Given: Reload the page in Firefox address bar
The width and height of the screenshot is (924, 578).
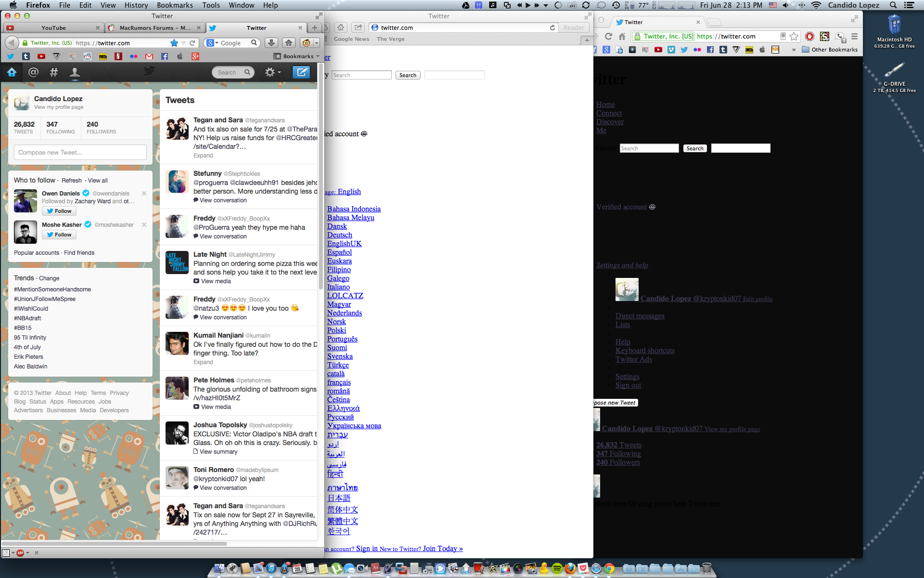Looking at the screenshot, I should [x=192, y=43].
